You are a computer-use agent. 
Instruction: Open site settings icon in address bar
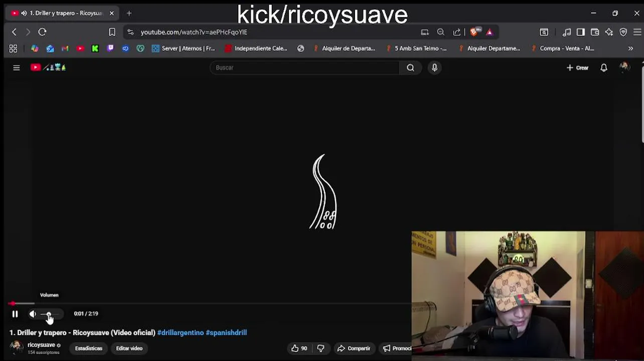pyautogui.click(x=130, y=32)
